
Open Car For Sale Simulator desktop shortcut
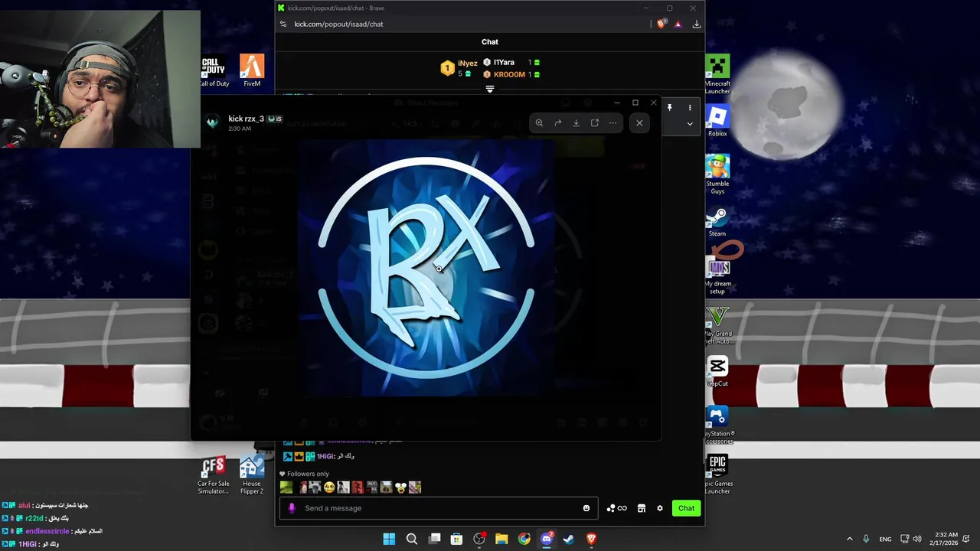pos(213,475)
